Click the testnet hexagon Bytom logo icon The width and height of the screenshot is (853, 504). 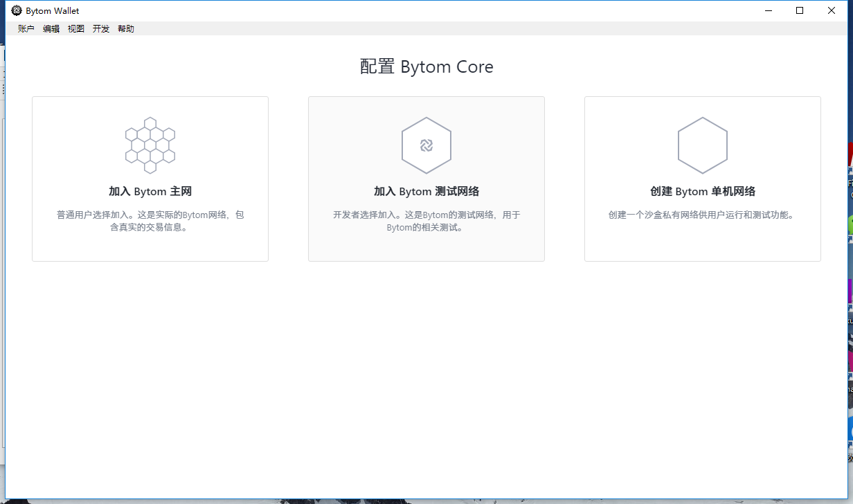click(426, 145)
